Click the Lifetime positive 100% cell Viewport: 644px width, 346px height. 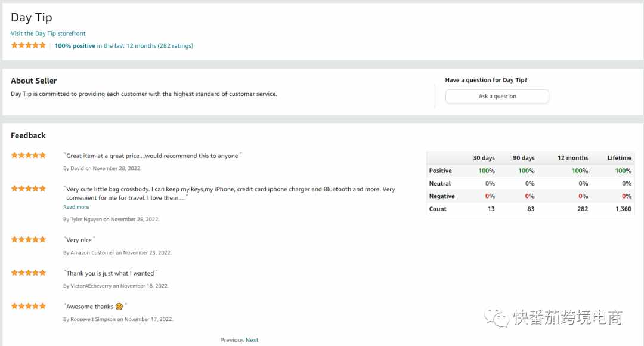623,171
